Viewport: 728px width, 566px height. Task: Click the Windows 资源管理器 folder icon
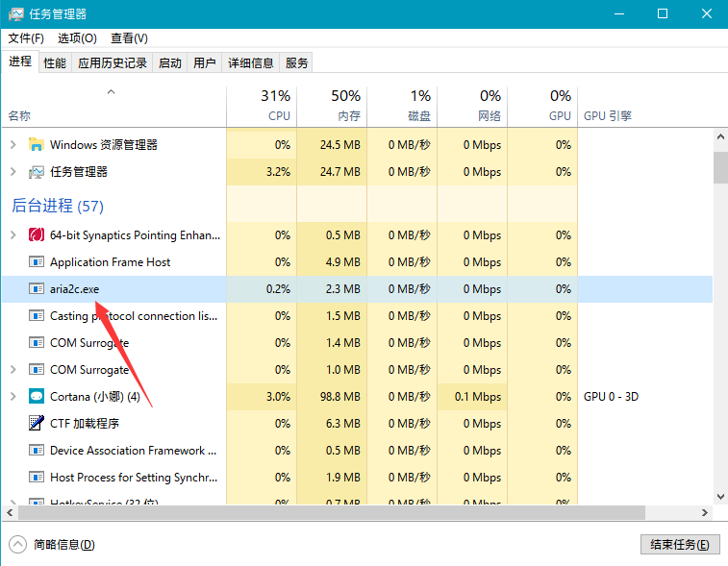click(x=37, y=145)
